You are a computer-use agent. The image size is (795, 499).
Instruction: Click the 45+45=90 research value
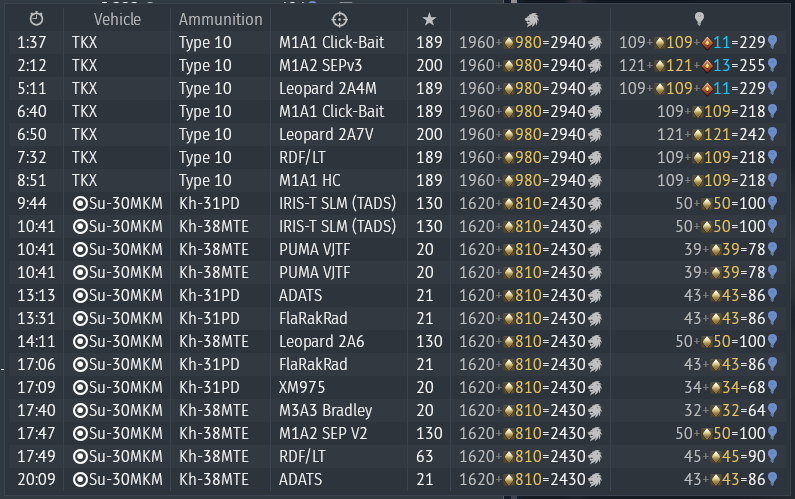click(x=725, y=456)
